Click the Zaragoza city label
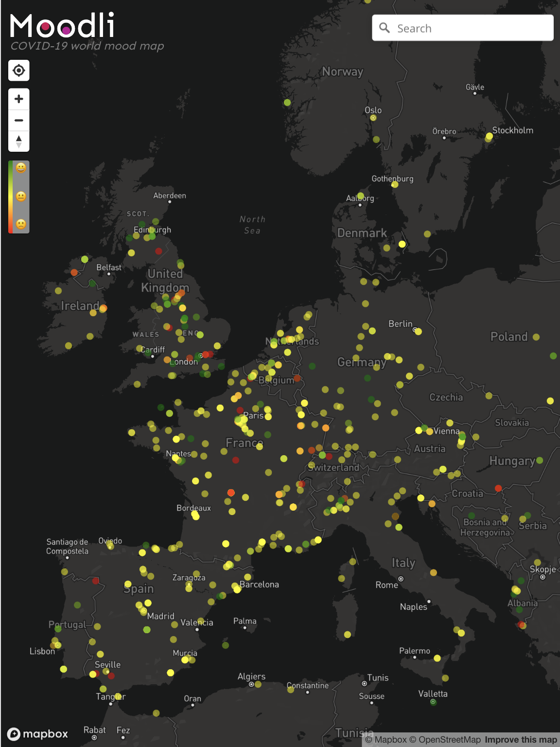This screenshot has width=560, height=747. tap(189, 578)
